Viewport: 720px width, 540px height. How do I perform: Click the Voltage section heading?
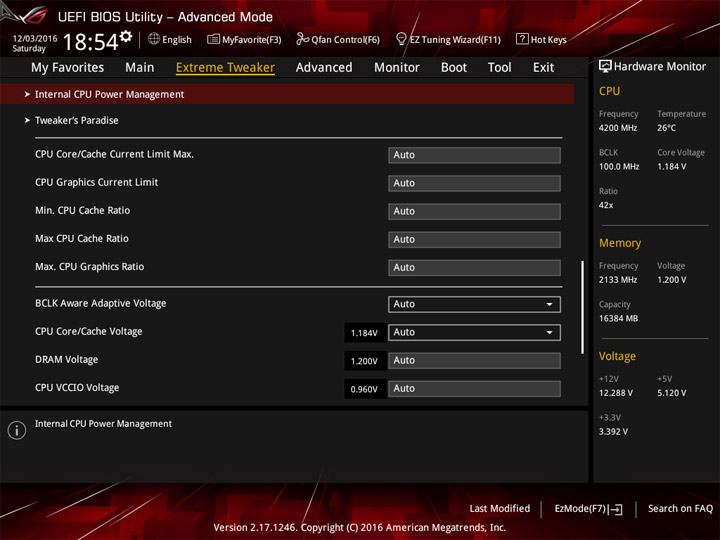click(617, 356)
